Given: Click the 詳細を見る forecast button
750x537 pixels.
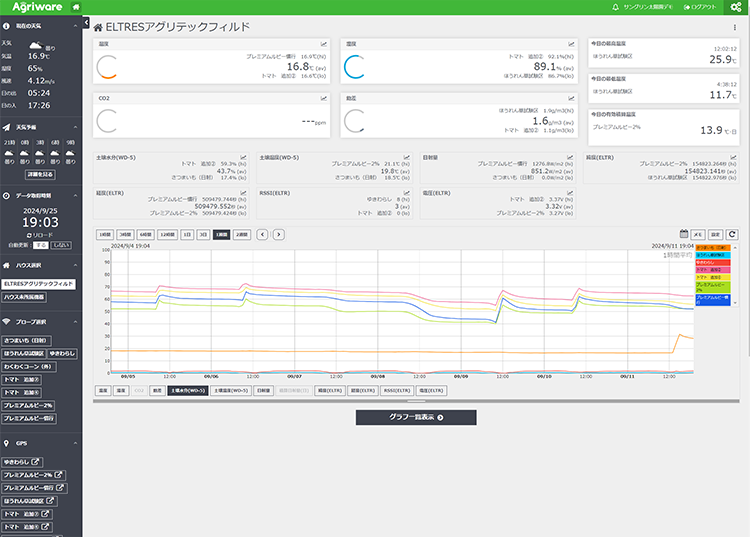Looking at the screenshot, I should pos(41,175).
